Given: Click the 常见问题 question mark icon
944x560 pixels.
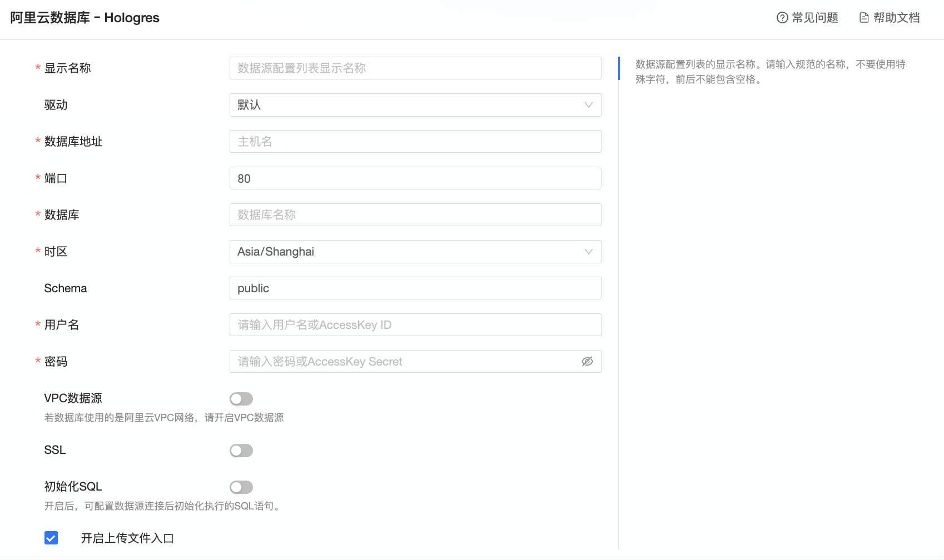Looking at the screenshot, I should click(x=782, y=18).
